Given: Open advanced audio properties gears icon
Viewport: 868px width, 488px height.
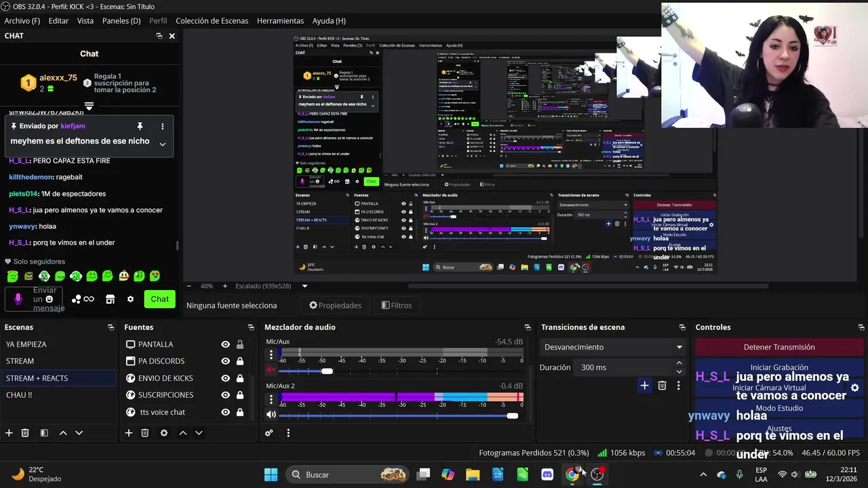Looking at the screenshot, I should (269, 433).
